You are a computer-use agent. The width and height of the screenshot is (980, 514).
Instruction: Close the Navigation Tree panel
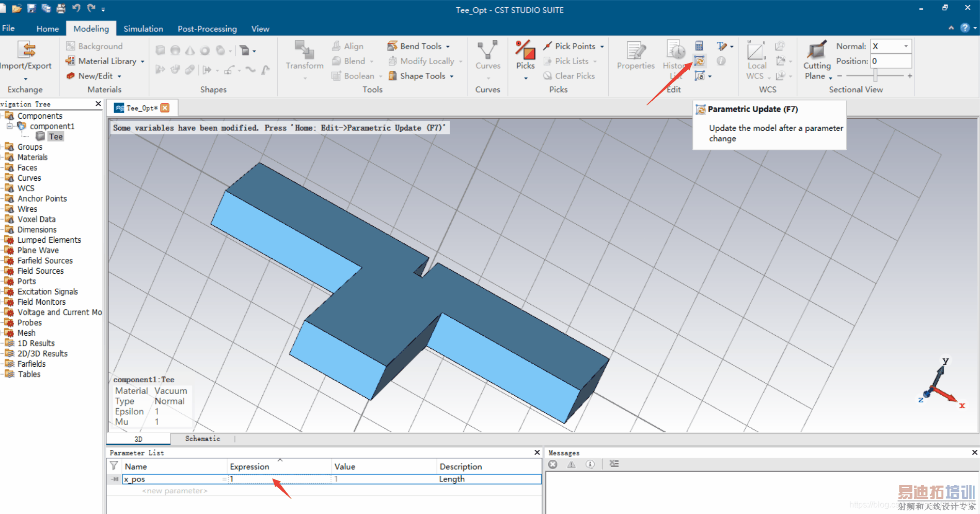click(98, 104)
